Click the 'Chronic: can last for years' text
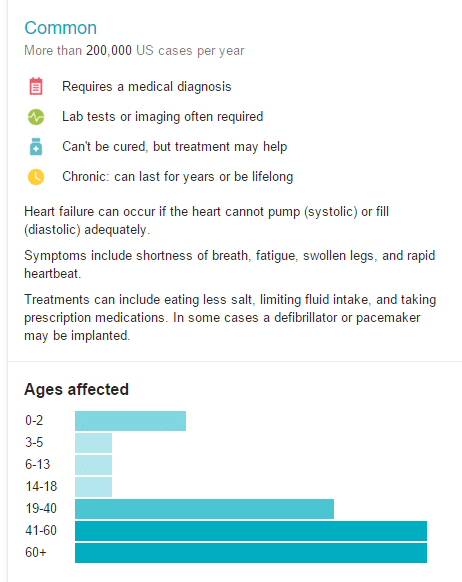 coord(177,177)
